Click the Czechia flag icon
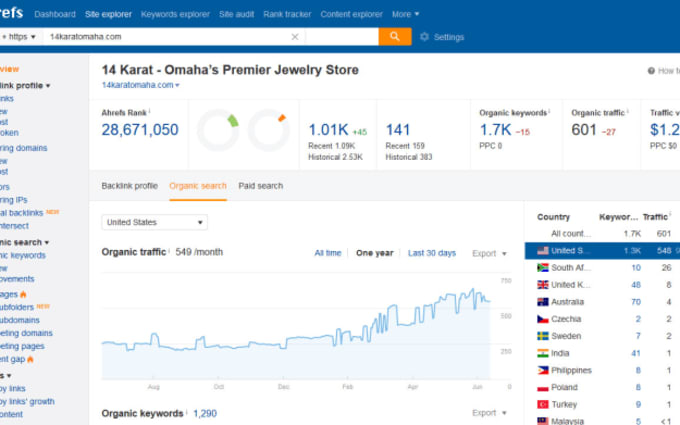680x425 pixels. tap(543, 319)
